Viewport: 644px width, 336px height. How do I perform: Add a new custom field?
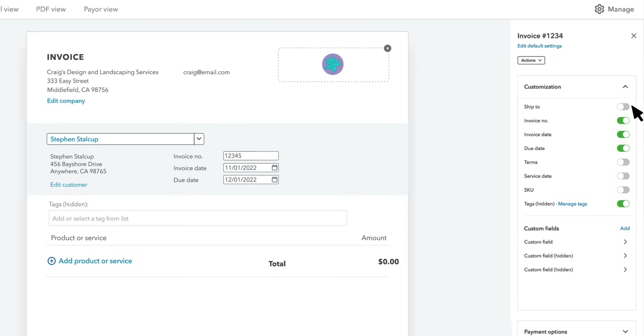[625, 228]
